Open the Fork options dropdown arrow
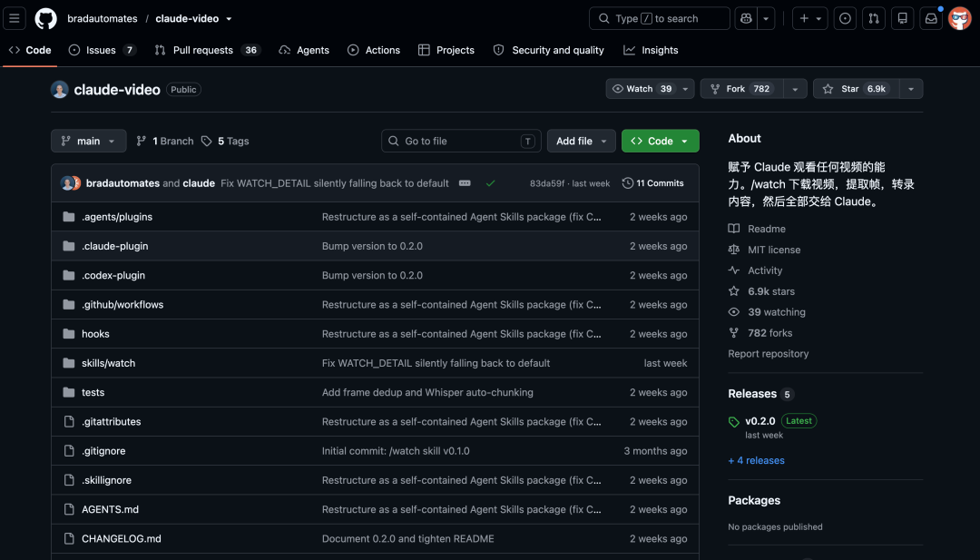 795,89
